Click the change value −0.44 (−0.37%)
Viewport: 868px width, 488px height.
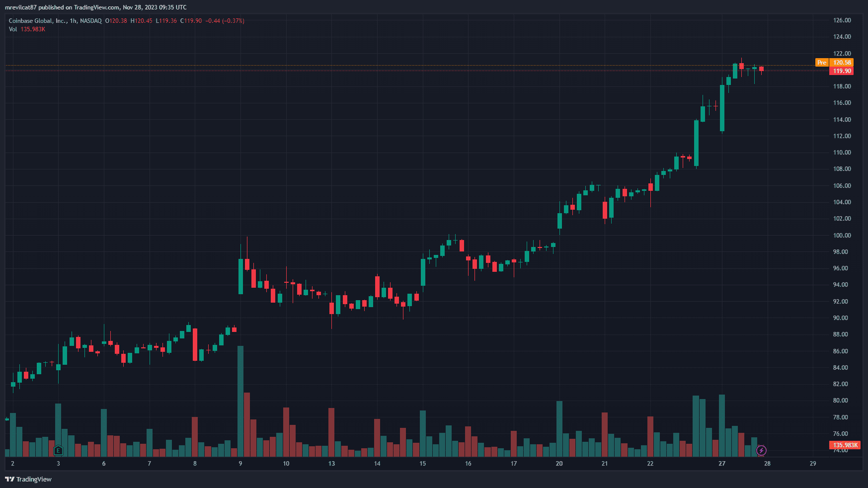(x=225, y=21)
